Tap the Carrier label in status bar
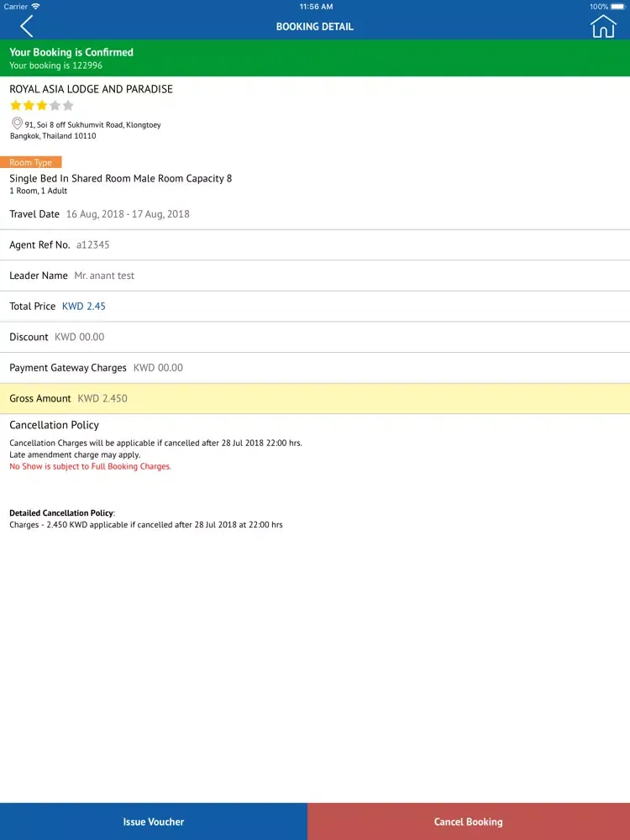Screen dimensions: 630x840 (x=15, y=7)
